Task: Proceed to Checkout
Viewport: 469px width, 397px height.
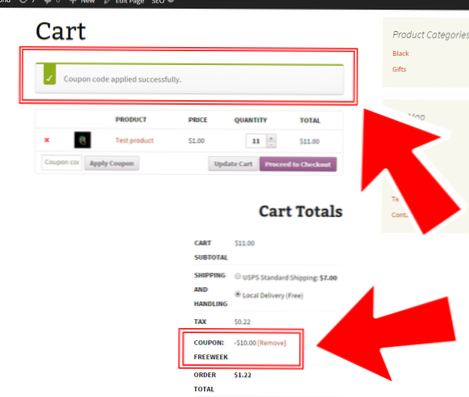Action: (298, 164)
